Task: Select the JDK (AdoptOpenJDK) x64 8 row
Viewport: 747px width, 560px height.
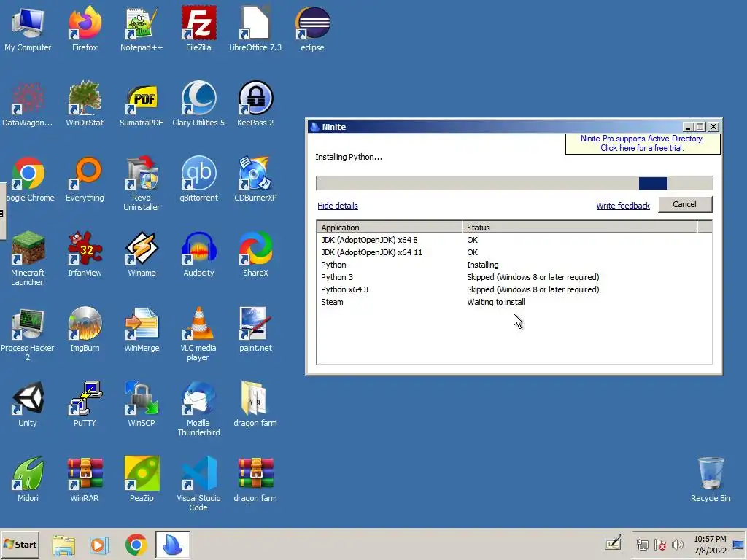Action: click(514, 240)
